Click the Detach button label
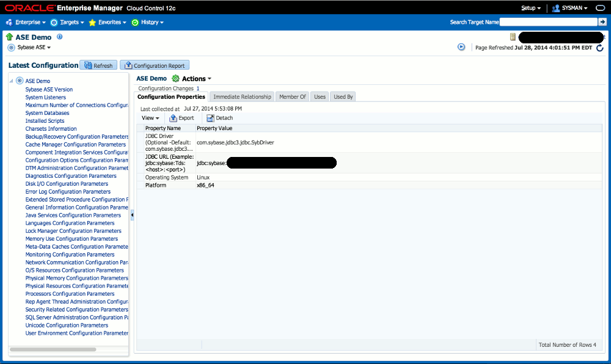The height and width of the screenshot is (364, 611). [x=224, y=118]
